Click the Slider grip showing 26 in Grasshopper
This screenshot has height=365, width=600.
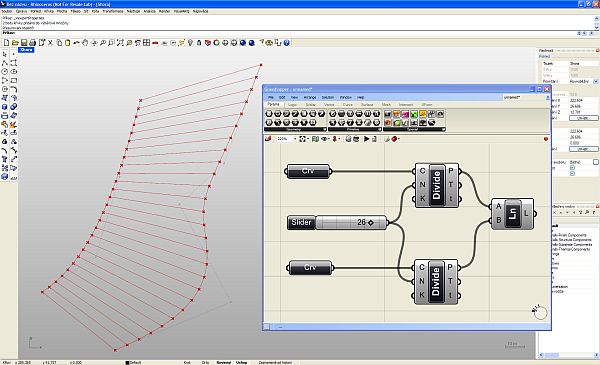click(x=370, y=222)
